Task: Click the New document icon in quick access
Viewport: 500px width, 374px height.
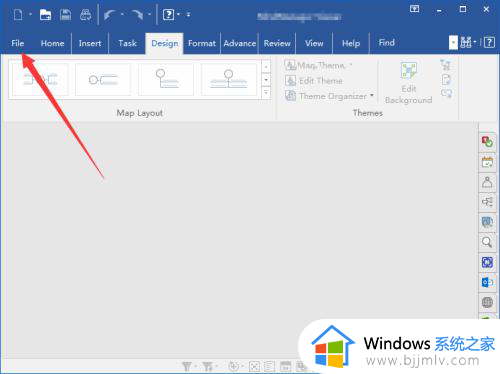Action: pos(18,15)
